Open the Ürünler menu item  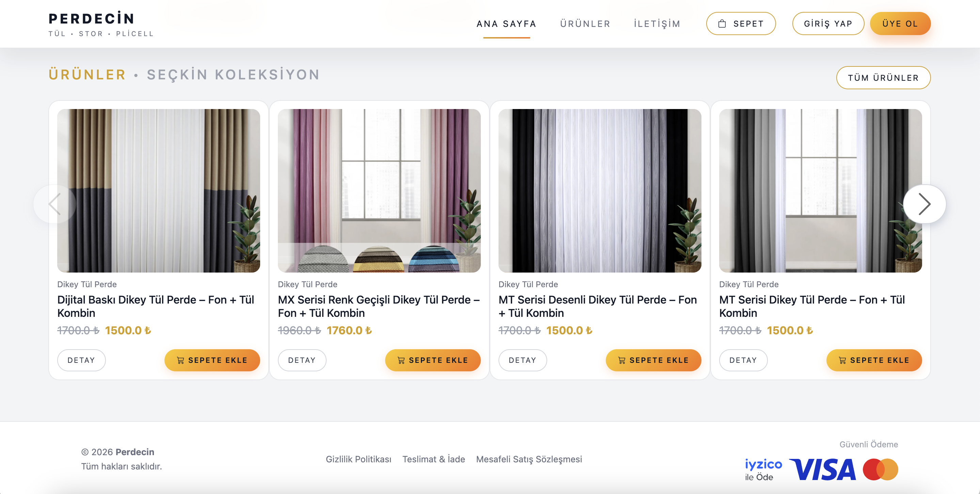click(585, 24)
